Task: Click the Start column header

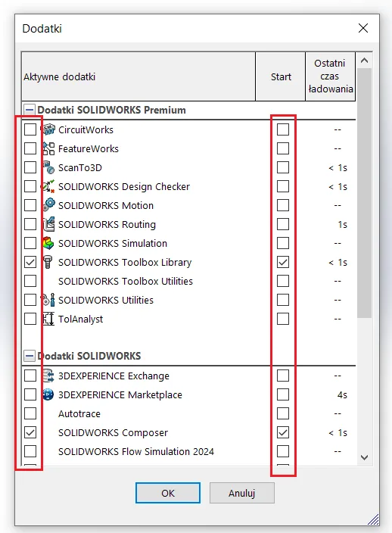Action: 281,76
